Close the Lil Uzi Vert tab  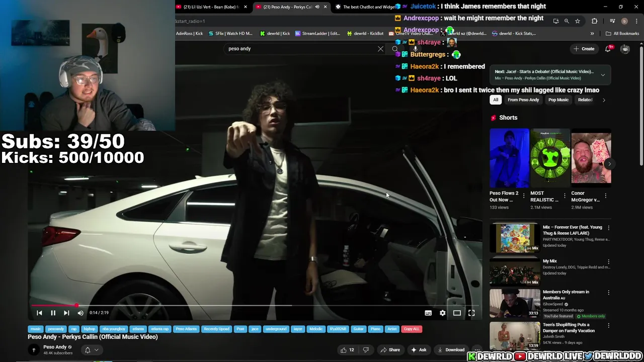tap(245, 7)
